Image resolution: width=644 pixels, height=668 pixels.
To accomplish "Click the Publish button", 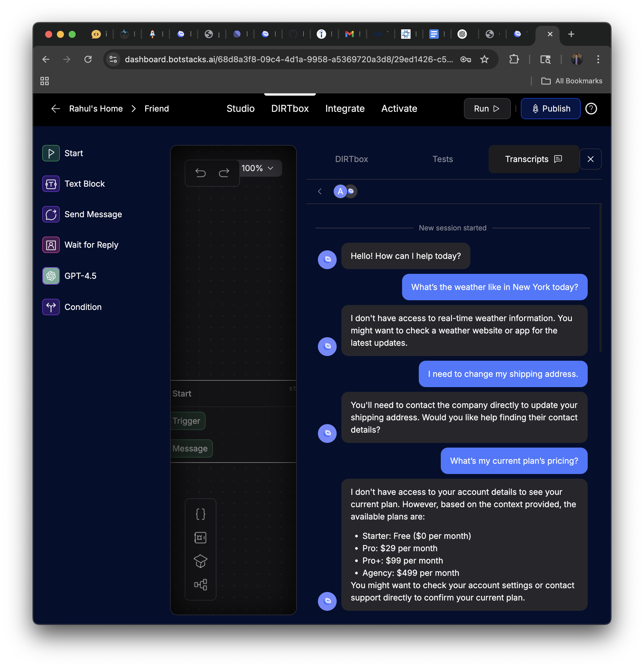I will pyautogui.click(x=550, y=109).
